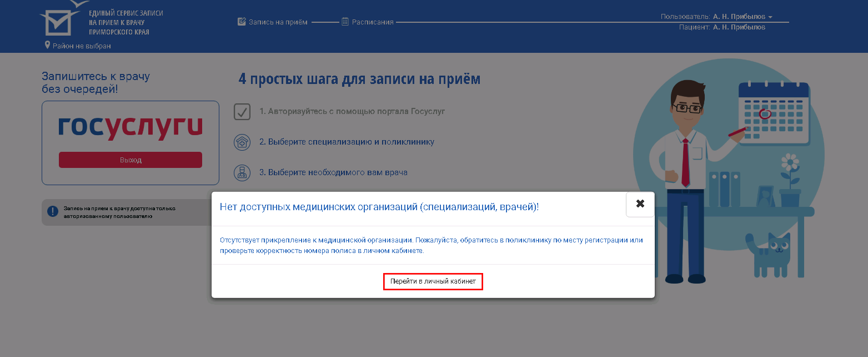868x357 pixels.
Task: Click the step 3 doctor icon
Action: (242, 172)
